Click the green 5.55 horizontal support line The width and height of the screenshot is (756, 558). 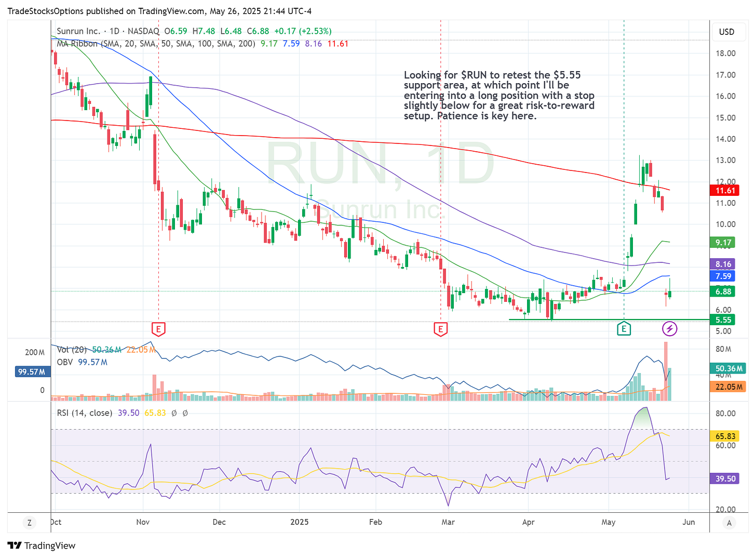click(x=609, y=320)
